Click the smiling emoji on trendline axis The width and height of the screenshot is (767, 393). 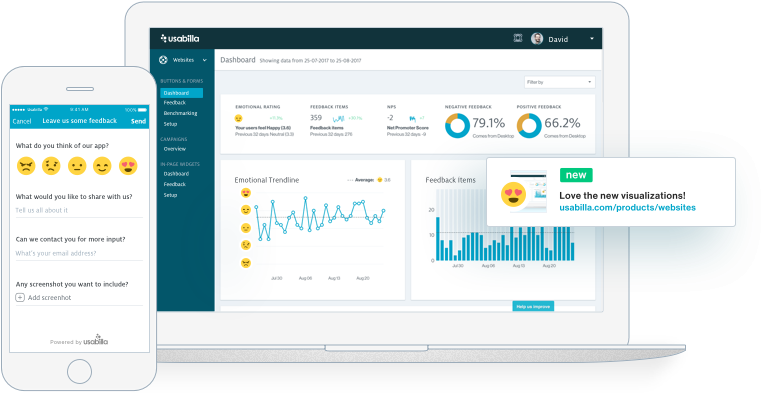click(246, 210)
